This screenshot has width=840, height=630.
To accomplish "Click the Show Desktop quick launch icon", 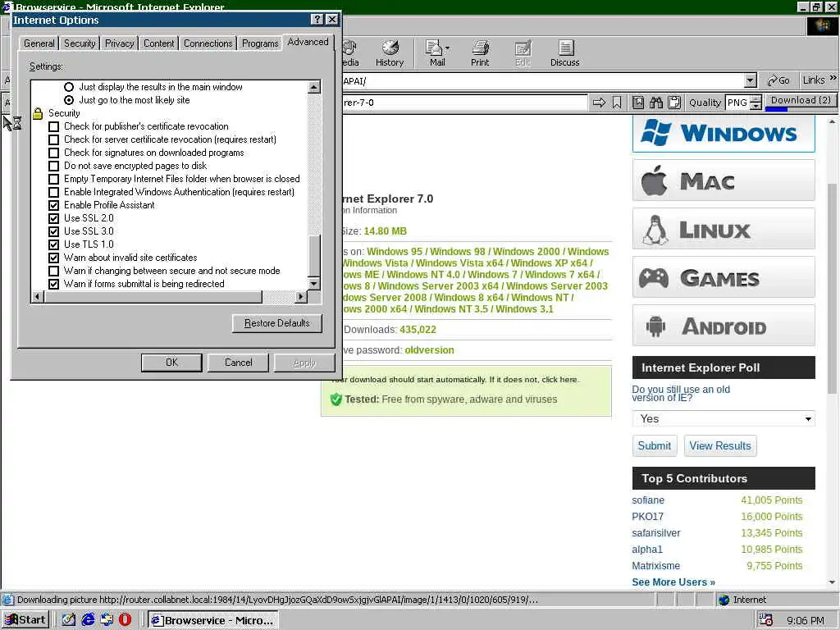I will [69, 620].
